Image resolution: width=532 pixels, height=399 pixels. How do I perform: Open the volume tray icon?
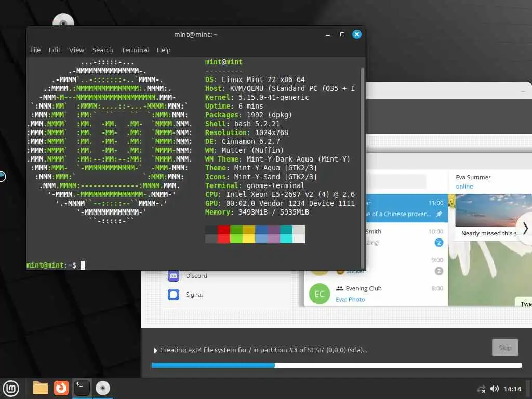coord(495,389)
